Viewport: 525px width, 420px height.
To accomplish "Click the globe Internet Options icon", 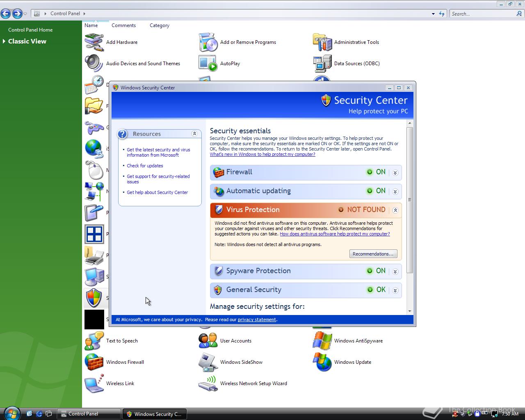I will 94,149.
